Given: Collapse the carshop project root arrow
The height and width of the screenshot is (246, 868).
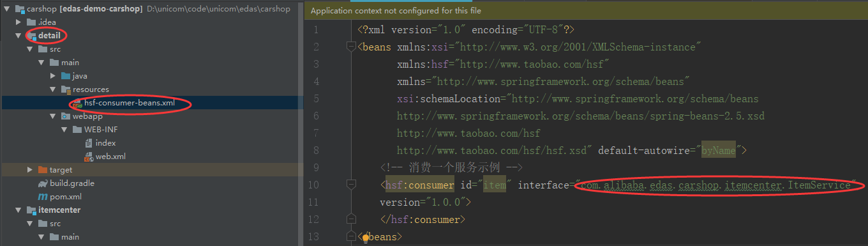Looking at the screenshot, I should (6, 9).
